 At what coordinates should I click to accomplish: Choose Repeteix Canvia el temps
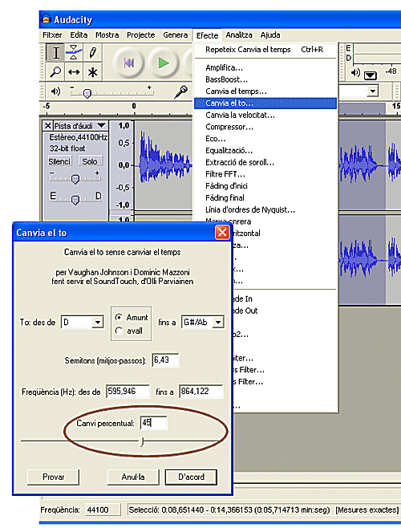coord(265,50)
